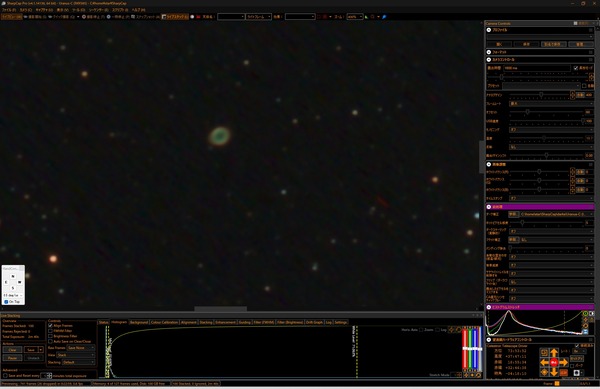
Task: Stop telescope motion with the red stop button
Action: 554,362
